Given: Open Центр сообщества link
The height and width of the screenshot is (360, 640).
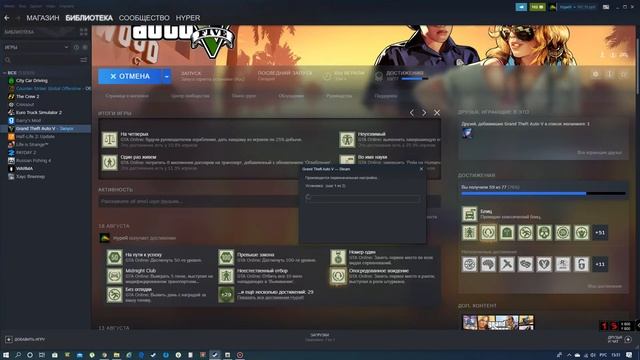Looking at the screenshot, I should [190, 96].
